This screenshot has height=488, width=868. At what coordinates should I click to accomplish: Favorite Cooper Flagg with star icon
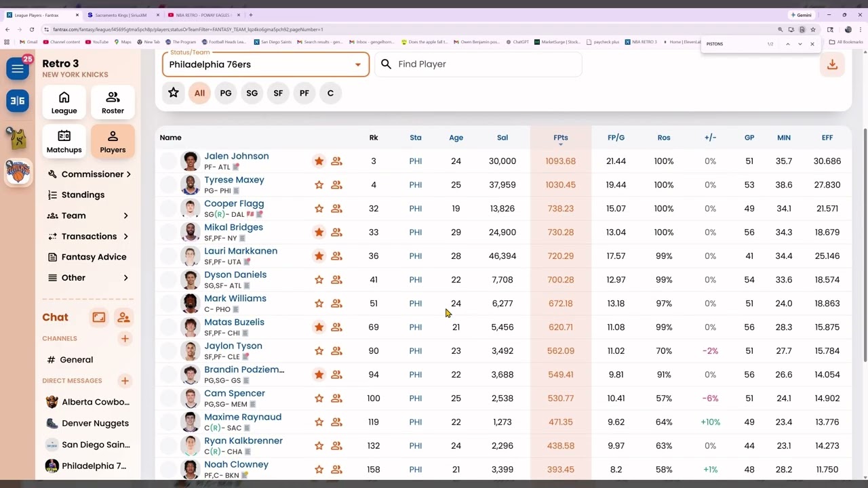click(319, 209)
